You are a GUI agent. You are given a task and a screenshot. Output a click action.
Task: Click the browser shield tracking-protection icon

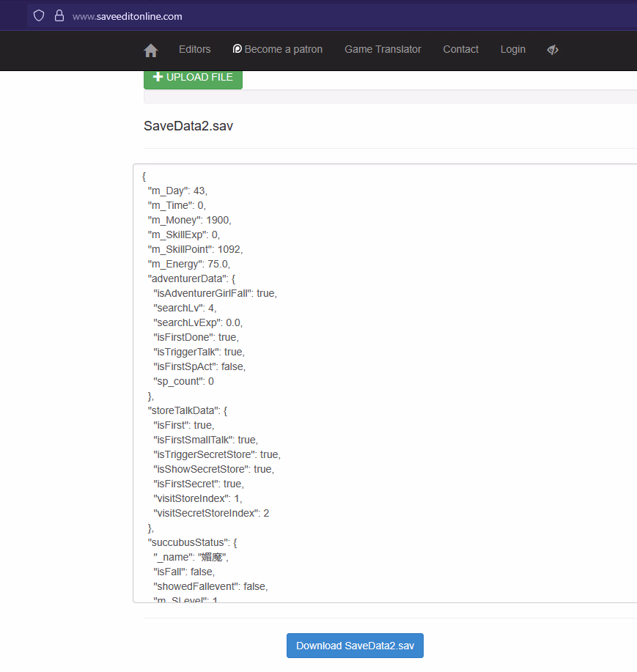(x=39, y=15)
